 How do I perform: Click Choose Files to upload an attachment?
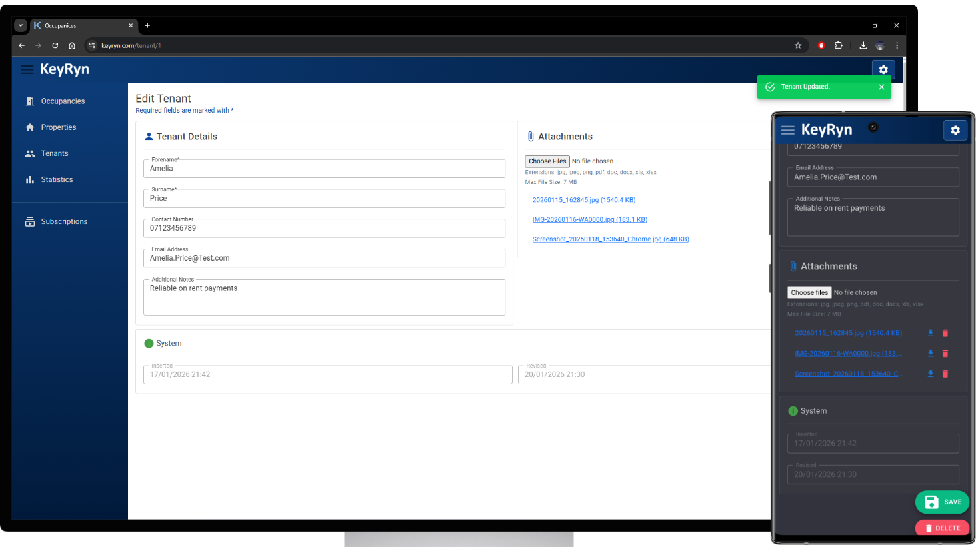(547, 161)
